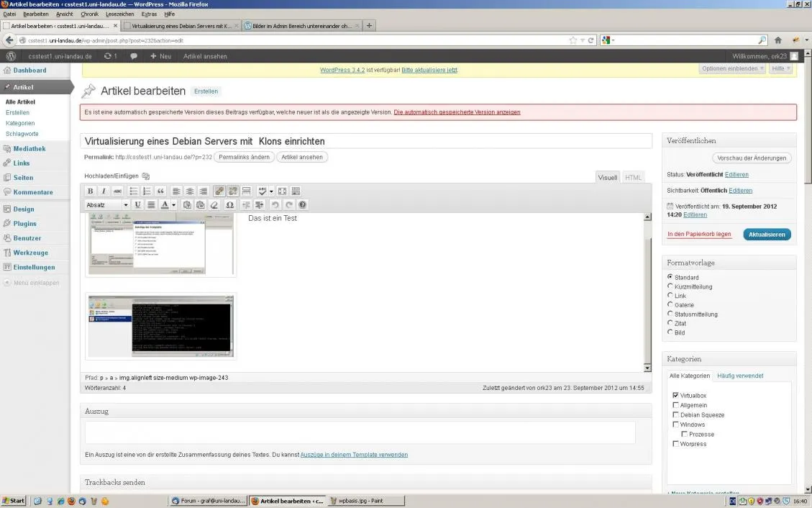Viewport: 812px width, 508px height.
Task: Expand the Optionen einblenden panel
Action: coord(732,68)
